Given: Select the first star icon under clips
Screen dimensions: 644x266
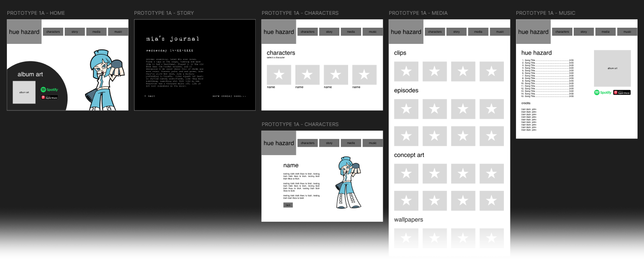Looking at the screenshot, I should [x=406, y=72].
